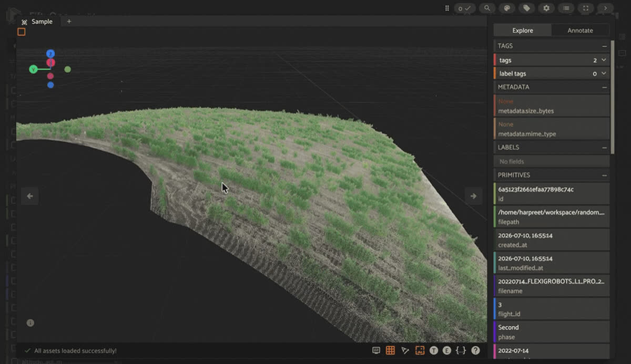Screen dimensions: 631x364
Task: Click the id value 6a5123f2661efaa77898c74c
Action: click(x=536, y=190)
